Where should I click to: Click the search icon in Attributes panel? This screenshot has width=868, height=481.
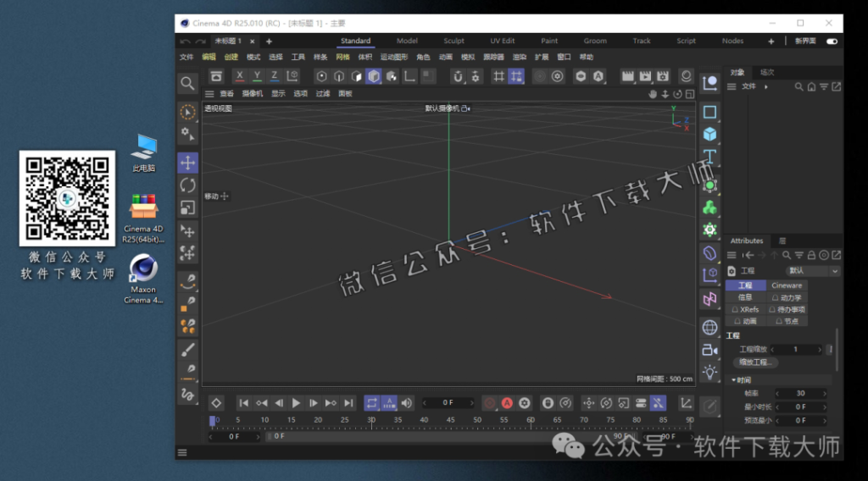786,255
